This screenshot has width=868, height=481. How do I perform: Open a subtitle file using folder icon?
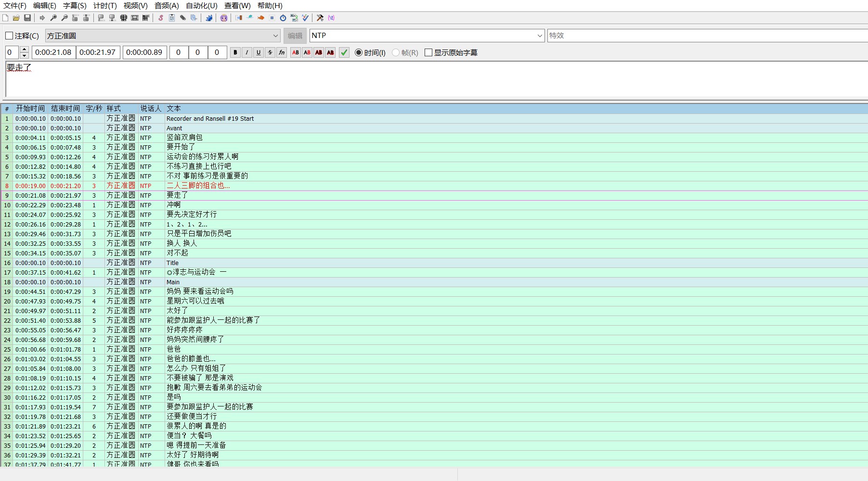click(16, 18)
